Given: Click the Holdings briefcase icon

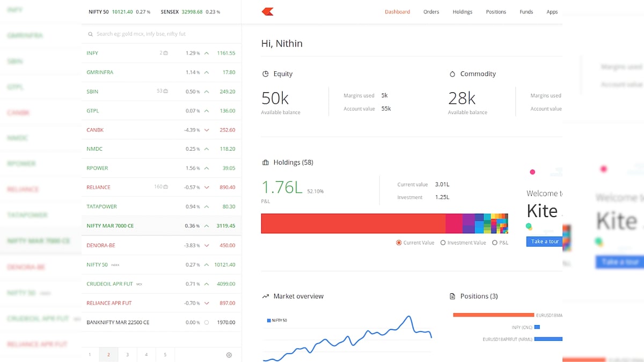Looking at the screenshot, I should pos(265,162).
